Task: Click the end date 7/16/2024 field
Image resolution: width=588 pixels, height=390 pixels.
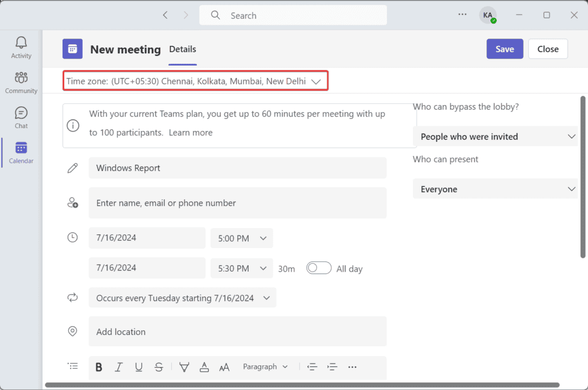Action: click(147, 268)
